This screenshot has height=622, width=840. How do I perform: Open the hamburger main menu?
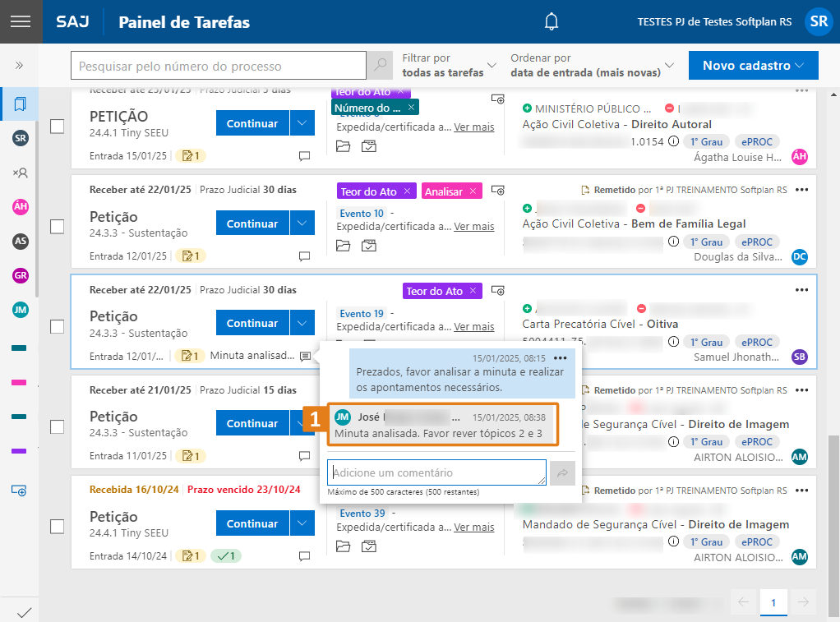(x=20, y=21)
